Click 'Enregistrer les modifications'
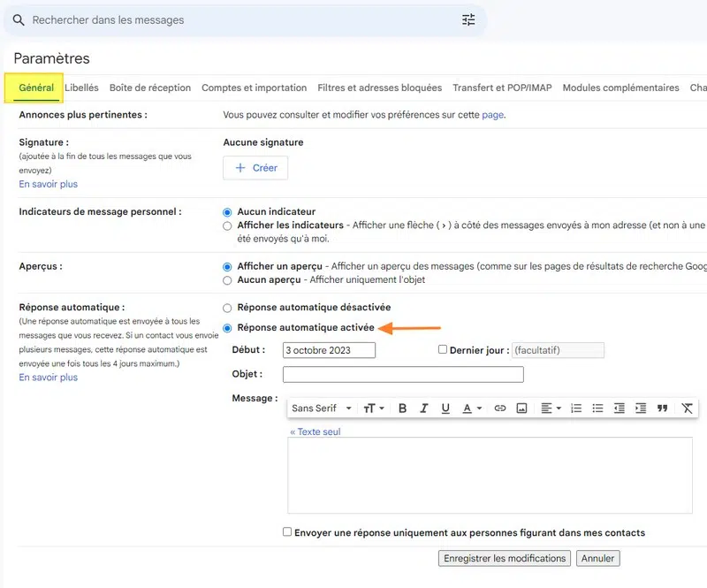This screenshot has height=588, width=707. click(x=504, y=558)
